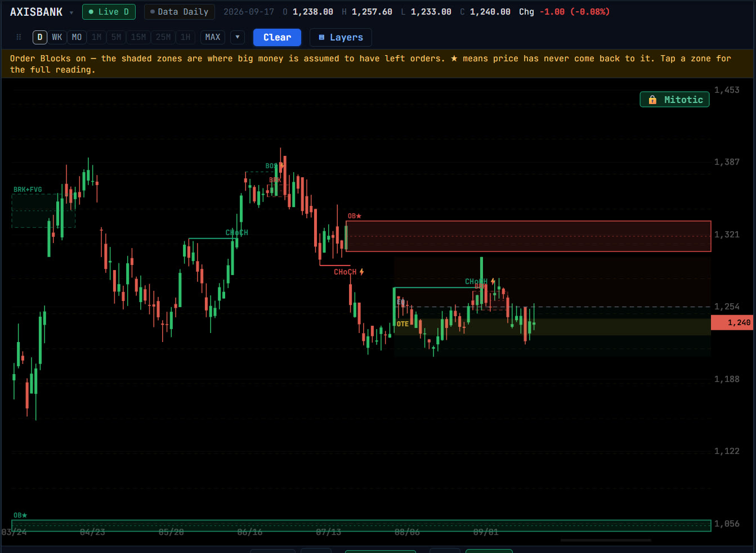Tap the red order block zone
Viewport: 756px width, 553px height.
click(x=528, y=236)
